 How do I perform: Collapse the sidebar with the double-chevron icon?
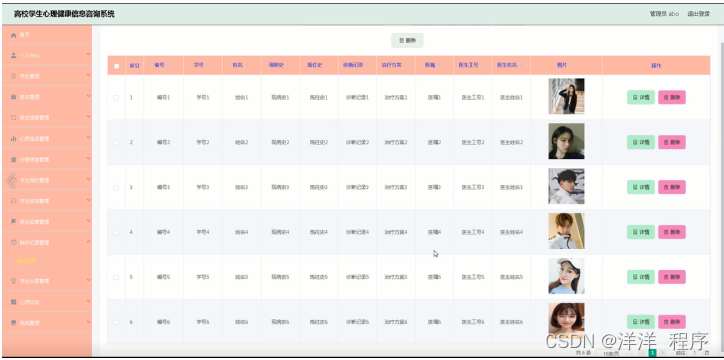(x=11, y=180)
